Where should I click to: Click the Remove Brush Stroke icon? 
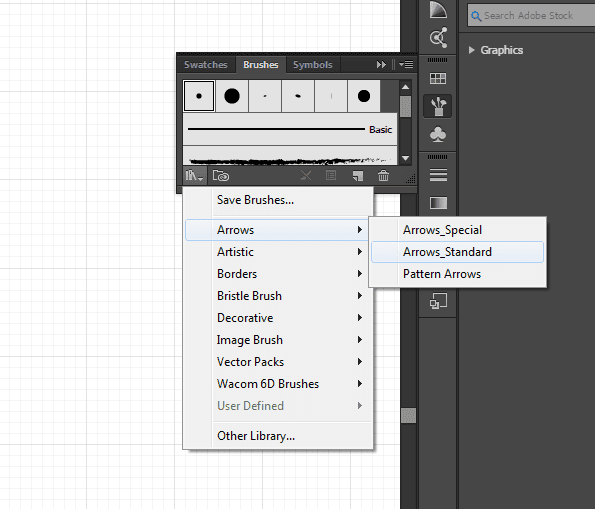click(306, 175)
